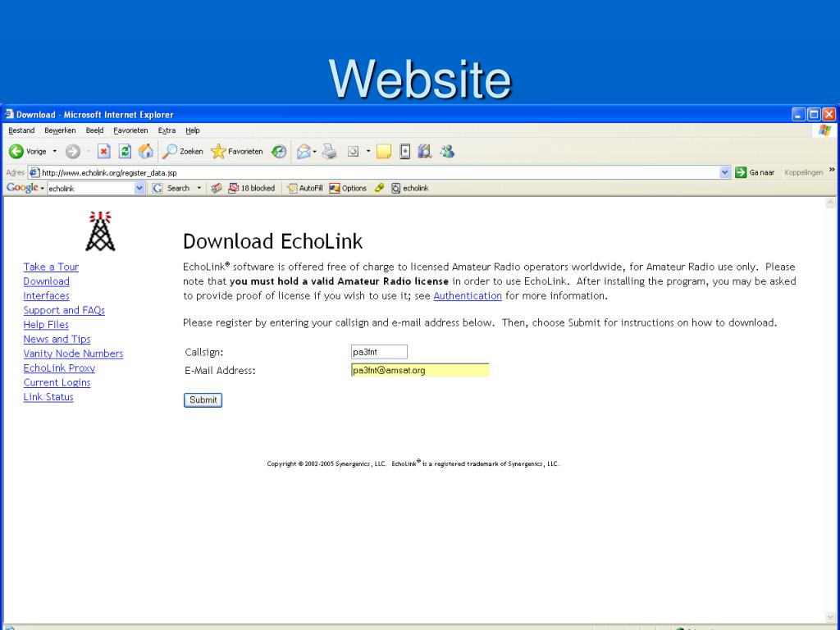This screenshot has width=840, height=630.
Task: Focus the Callsign input field
Action: point(379,352)
